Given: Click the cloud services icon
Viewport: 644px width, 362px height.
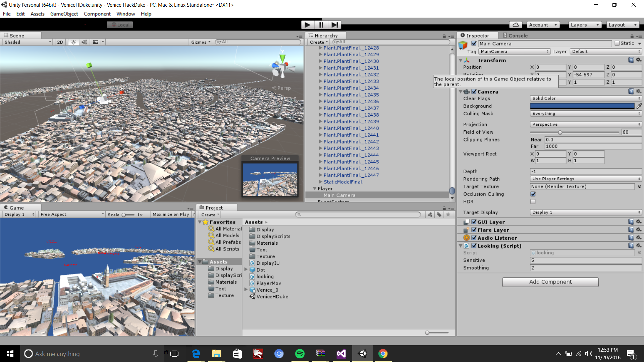Looking at the screenshot, I should (x=516, y=25).
